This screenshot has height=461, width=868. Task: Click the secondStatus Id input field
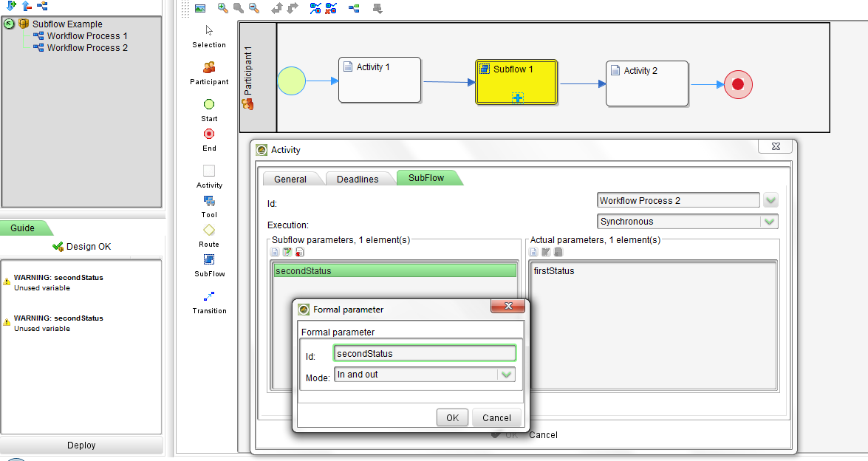pyautogui.click(x=424, y=354)
